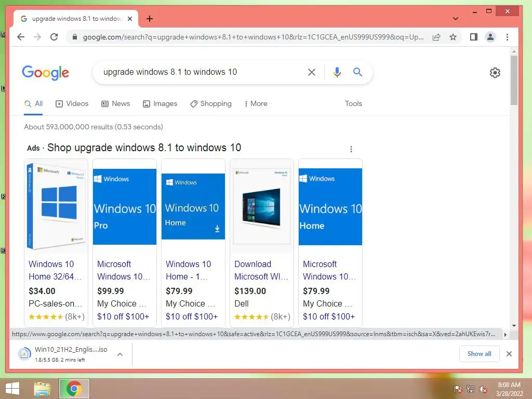Screen dimensions: 532x399
Task: Open the Chrome side panel
Action: pos(474,37)
